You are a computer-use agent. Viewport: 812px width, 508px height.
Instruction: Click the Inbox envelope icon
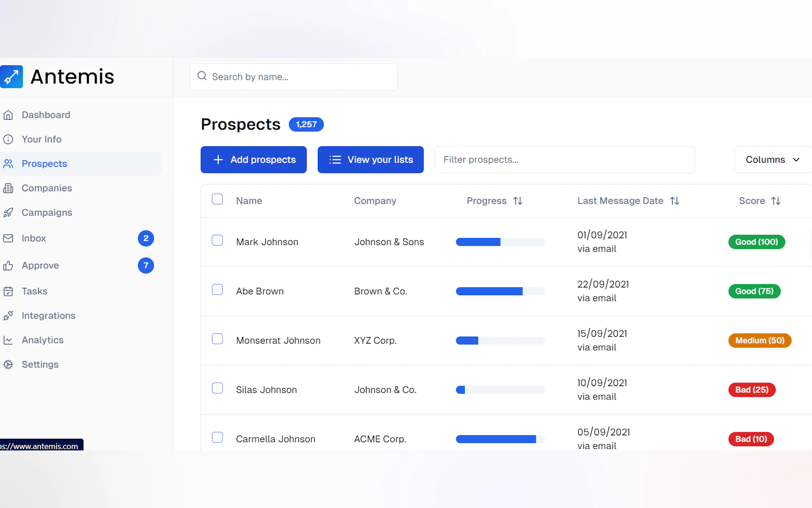(8, 238)
